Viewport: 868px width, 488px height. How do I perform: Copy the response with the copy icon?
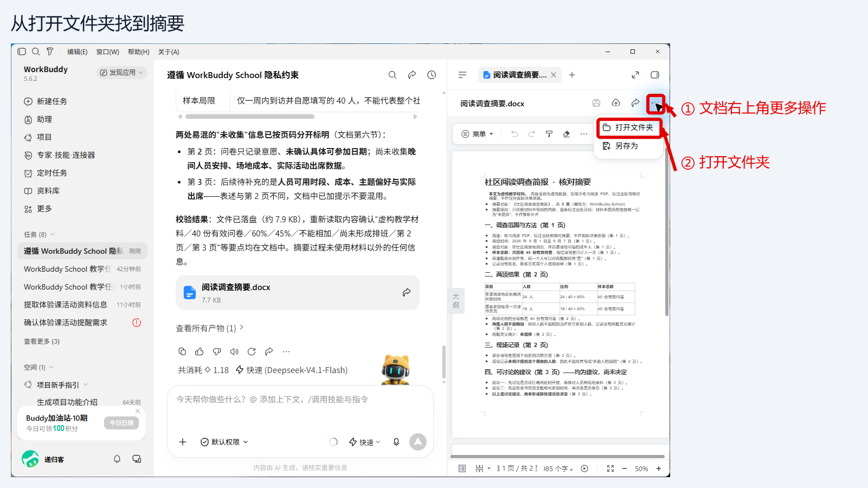coord(182,351)
